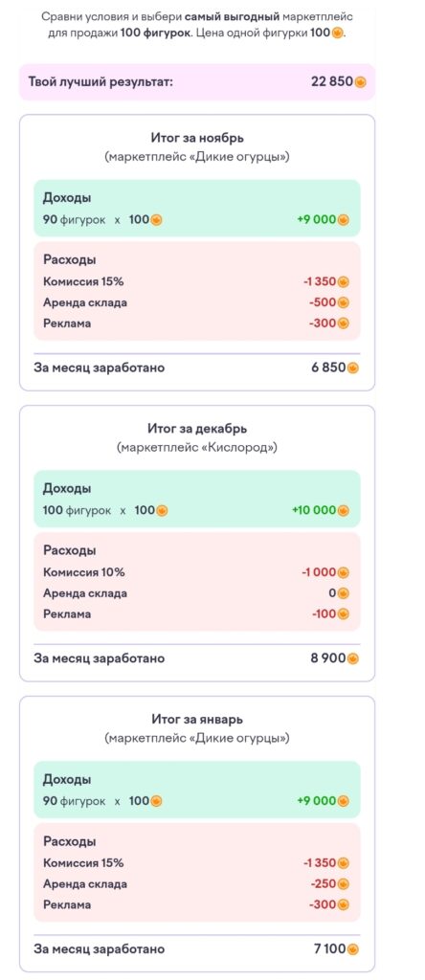The image size is (425, 980).
Task: Click coin icon next to November commission -1 350
Action: (x=343, y=282)
